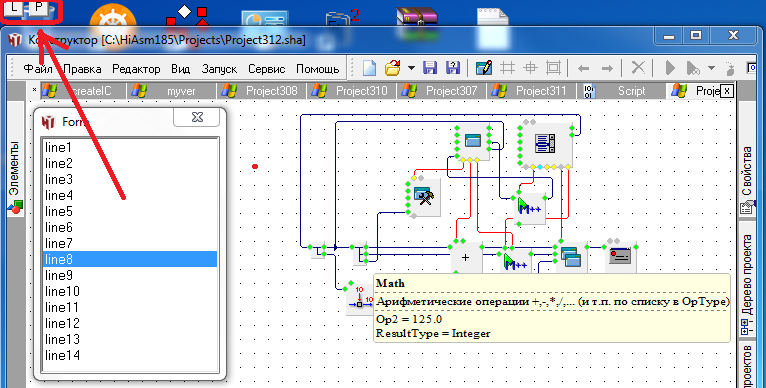Save the project with the floppy disk icon
The height and width of the screenshot is (388, 766).
(x=430, y=68)
